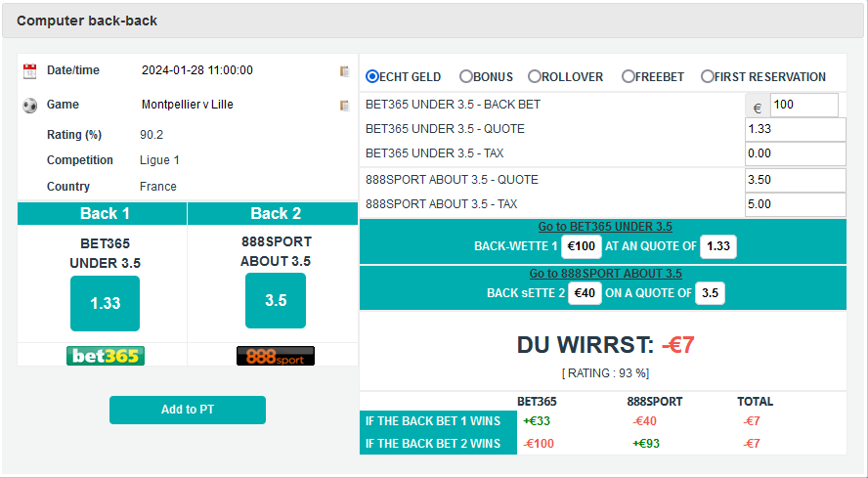868x478 pixels.
Task: Select the ROLLOVER radio option
Action: [535, 76]
